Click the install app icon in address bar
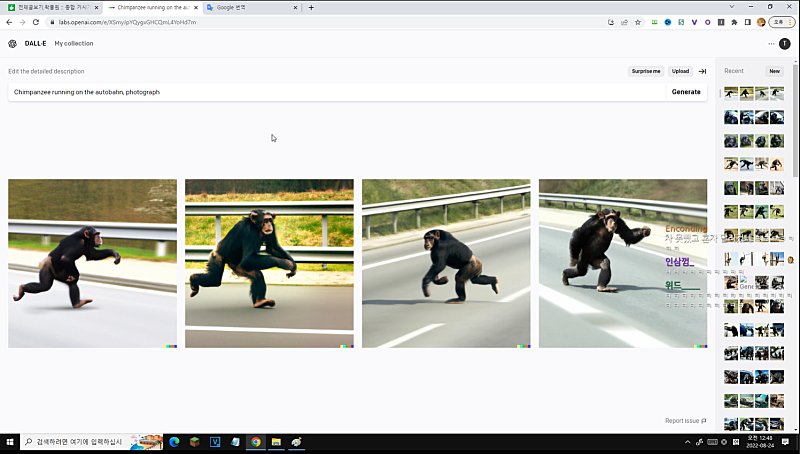The image size is (800, 454). [x=611, y=22]
